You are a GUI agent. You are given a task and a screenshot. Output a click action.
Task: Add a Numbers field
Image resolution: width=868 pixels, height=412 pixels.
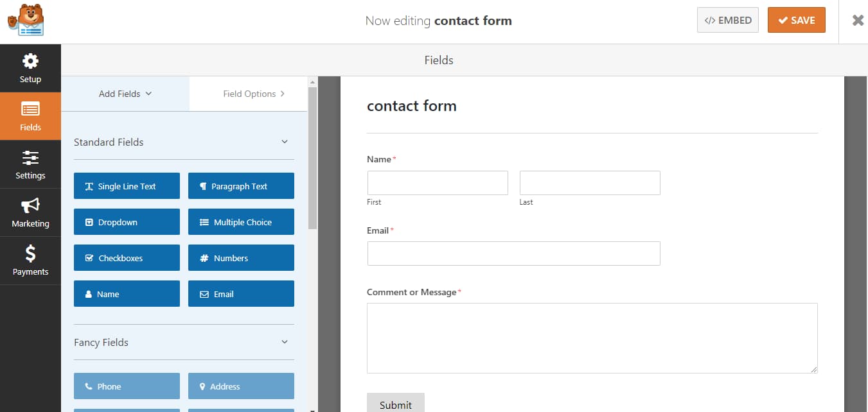[241, 257]
